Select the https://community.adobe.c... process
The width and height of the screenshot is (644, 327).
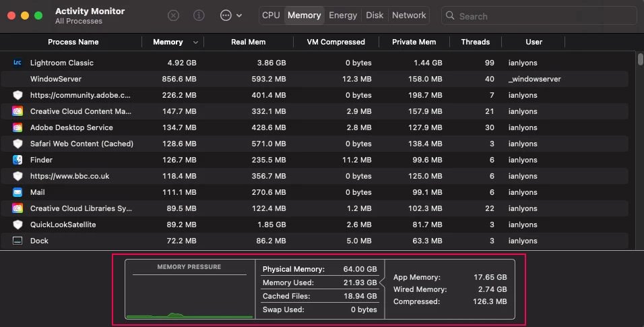80,95
